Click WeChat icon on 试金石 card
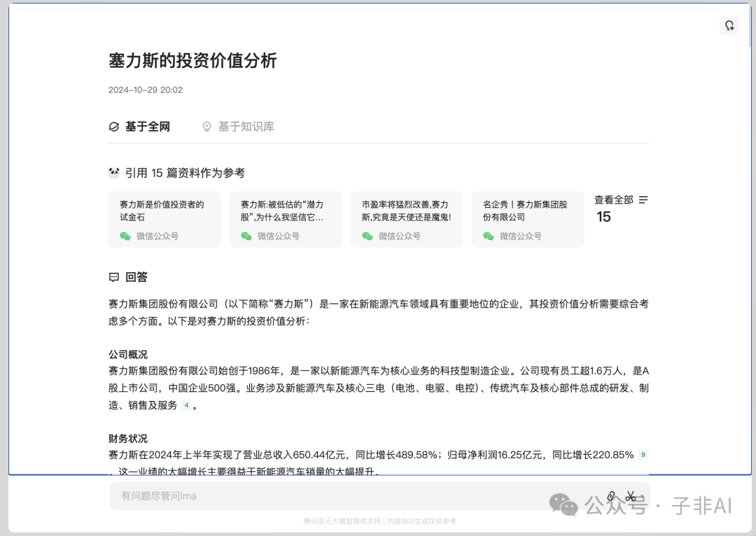756x536 pixels. 125,237
